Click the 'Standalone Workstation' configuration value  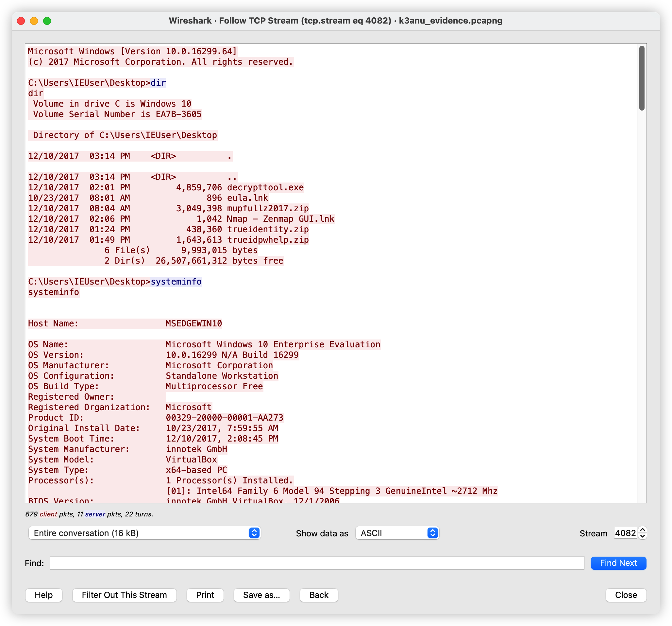tap(222, 376)
